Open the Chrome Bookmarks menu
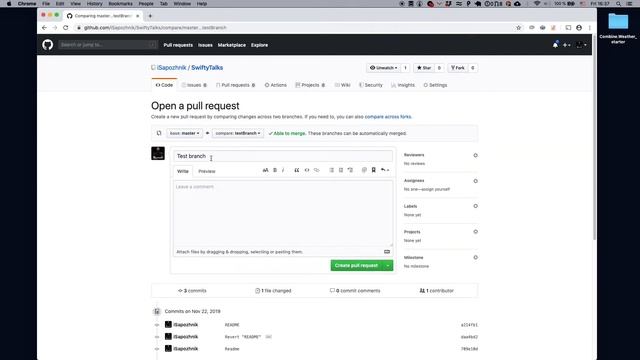Screen dimensions: 640x360 click(120, 4)
